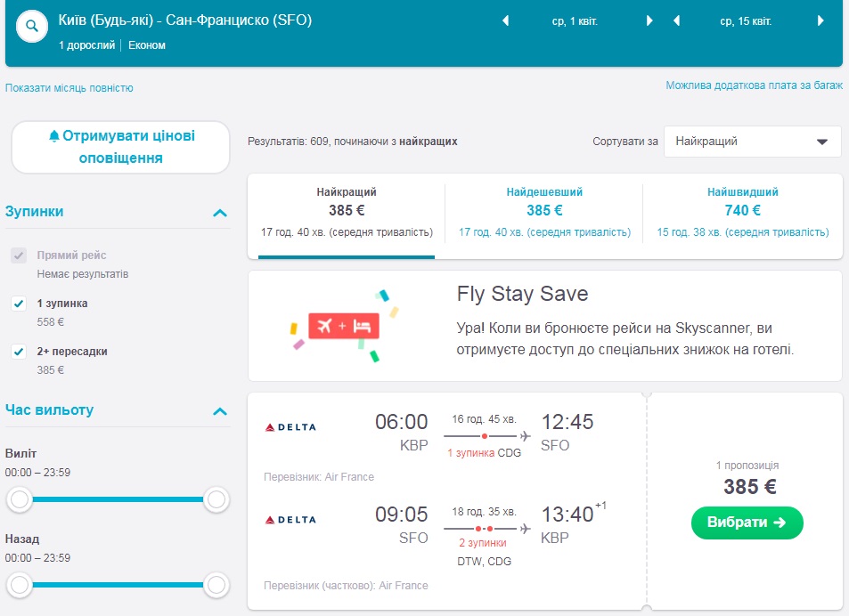
Task: Go to next departure date arrow
Action: click(x=649, y=20)
